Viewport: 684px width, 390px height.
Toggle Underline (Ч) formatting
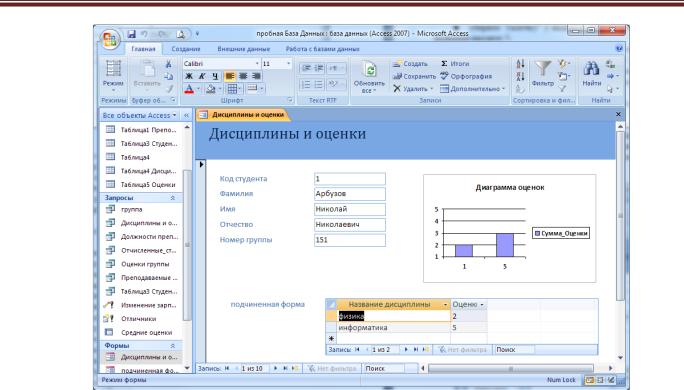click(215, 76)
